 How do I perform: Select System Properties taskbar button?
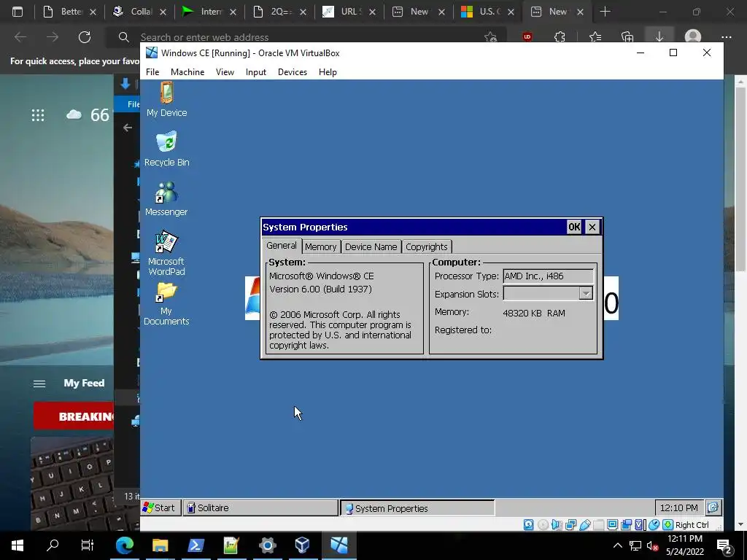(x=417, y=508)
